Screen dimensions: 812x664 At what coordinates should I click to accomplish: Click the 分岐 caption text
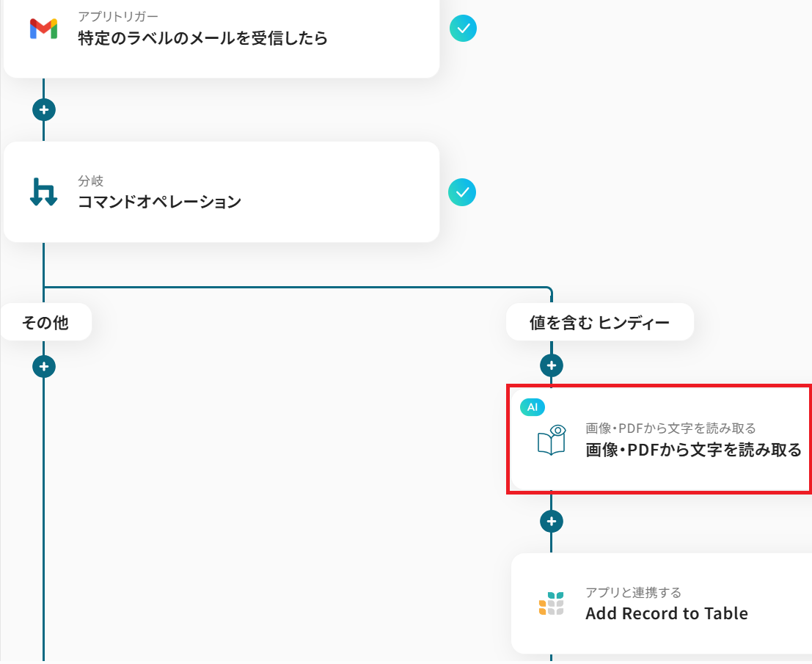tap(91, 180)
